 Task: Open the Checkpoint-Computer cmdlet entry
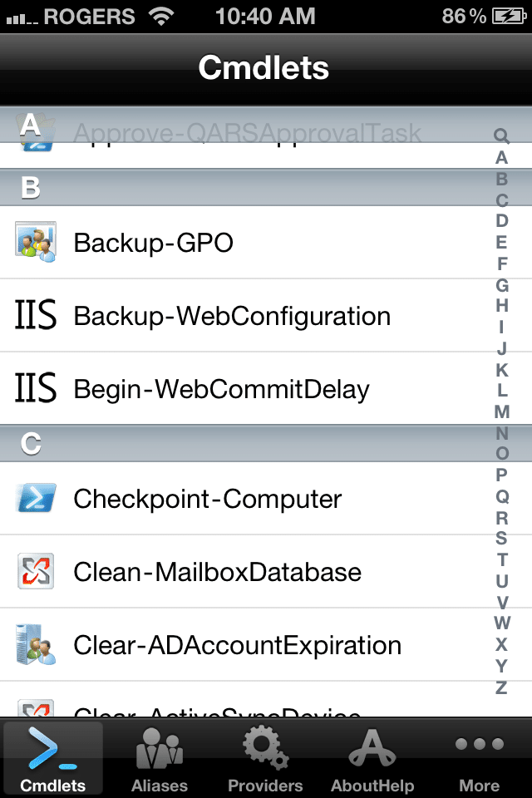click(208, 499)
